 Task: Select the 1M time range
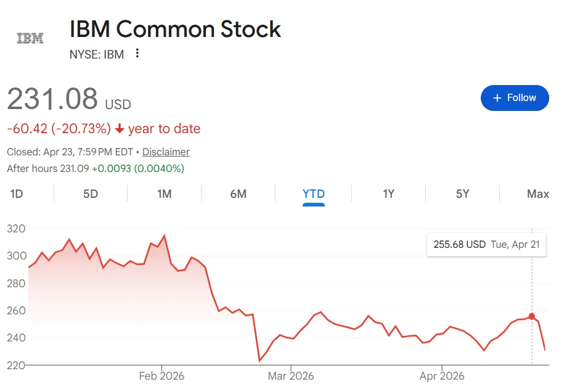[164, 194]
